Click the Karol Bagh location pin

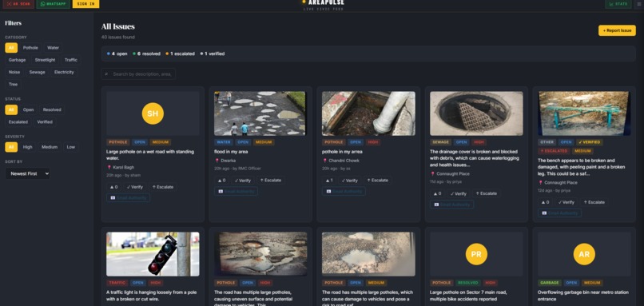click(x=109, y=168)
